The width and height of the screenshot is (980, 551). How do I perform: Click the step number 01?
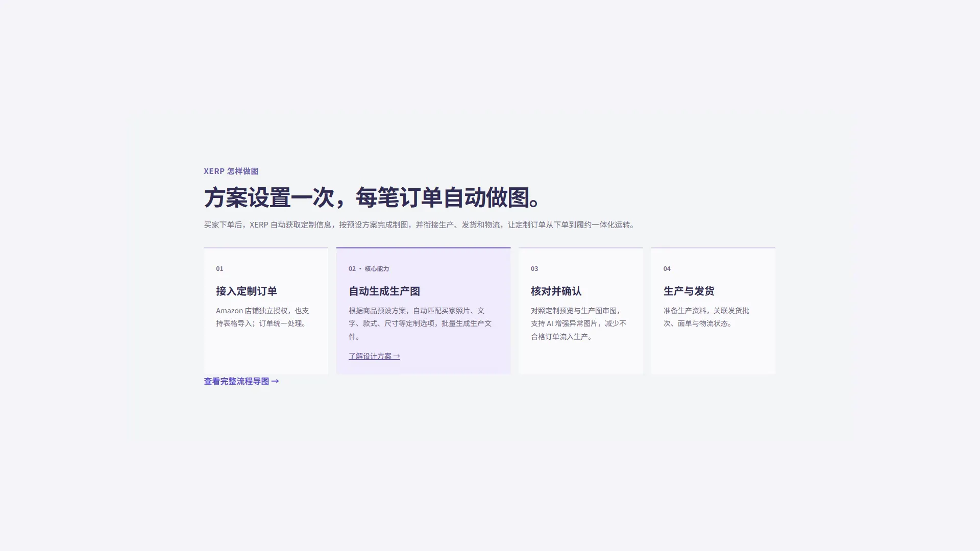pyautogui.click(x=219, y=268)
